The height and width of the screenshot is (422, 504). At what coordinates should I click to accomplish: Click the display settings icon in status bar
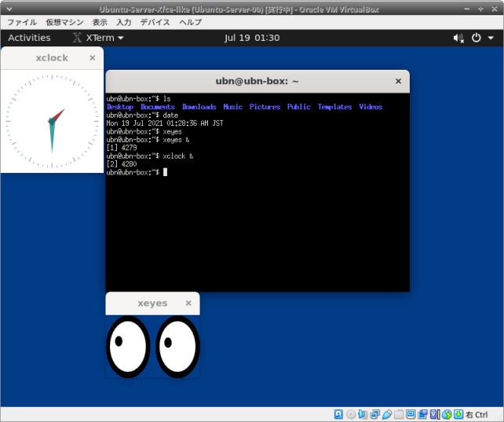coord(411,414)
